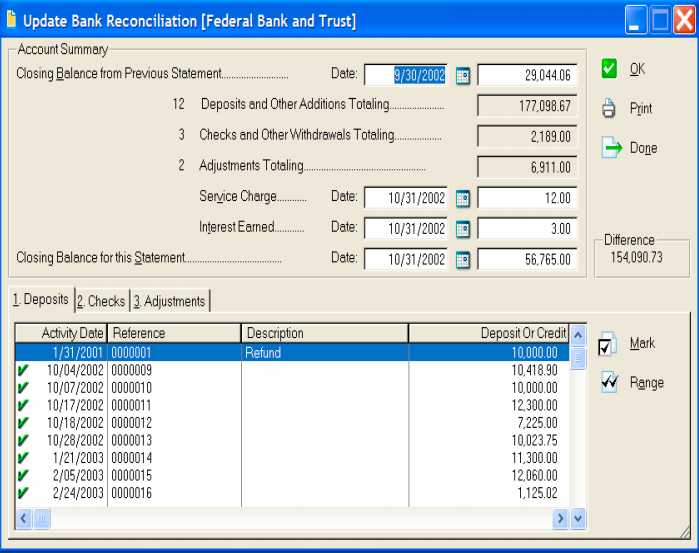
Task: Toggle cleared checkmark for deposit 0000015
Action: tap(23, 475)
